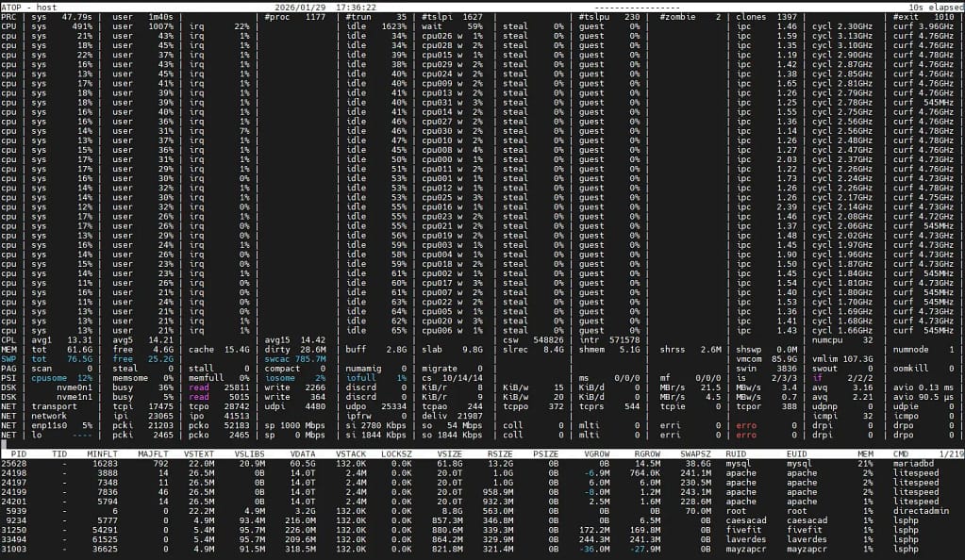
Task: Click the #proc 1177 value
Action: coord(295,17)
